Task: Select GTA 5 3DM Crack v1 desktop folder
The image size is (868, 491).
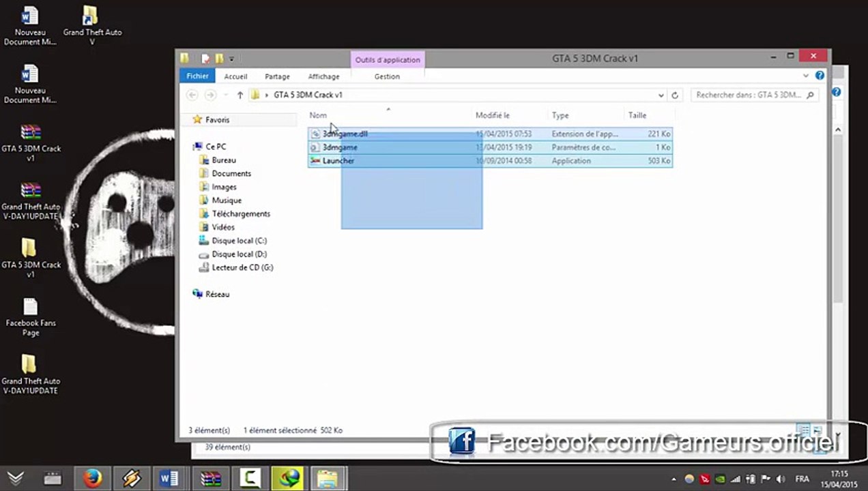Action: pyautogui.click(x=31, y=259)
